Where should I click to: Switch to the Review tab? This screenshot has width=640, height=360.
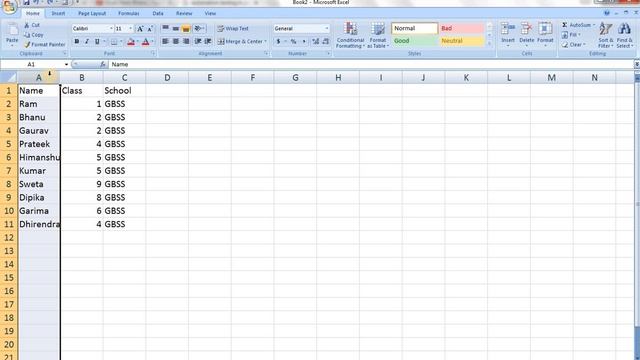184,13
